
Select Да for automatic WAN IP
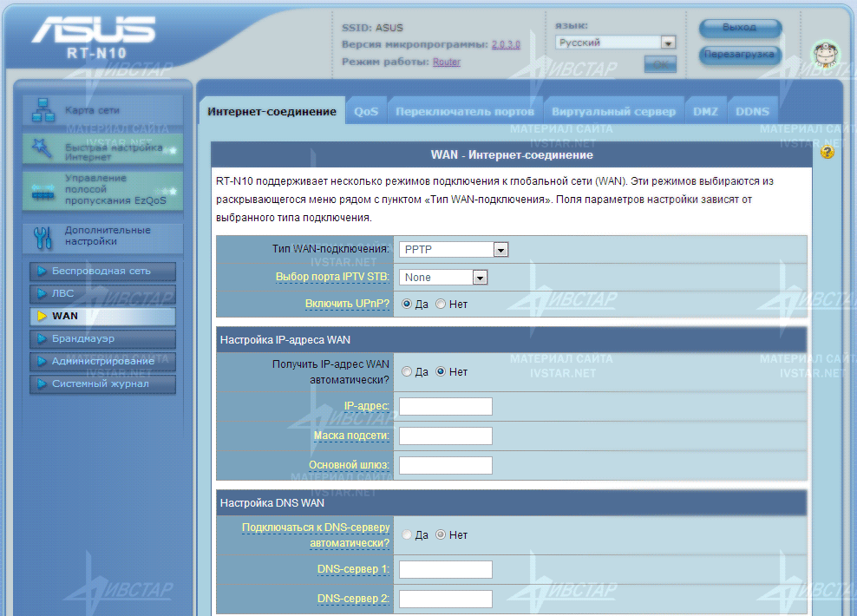pyautogui.click(x=407, y=371)
